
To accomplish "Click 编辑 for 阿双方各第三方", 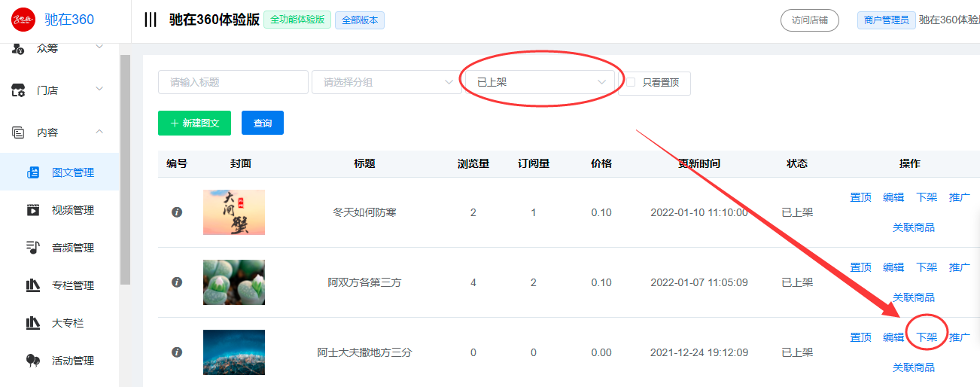I will [893, 267].
